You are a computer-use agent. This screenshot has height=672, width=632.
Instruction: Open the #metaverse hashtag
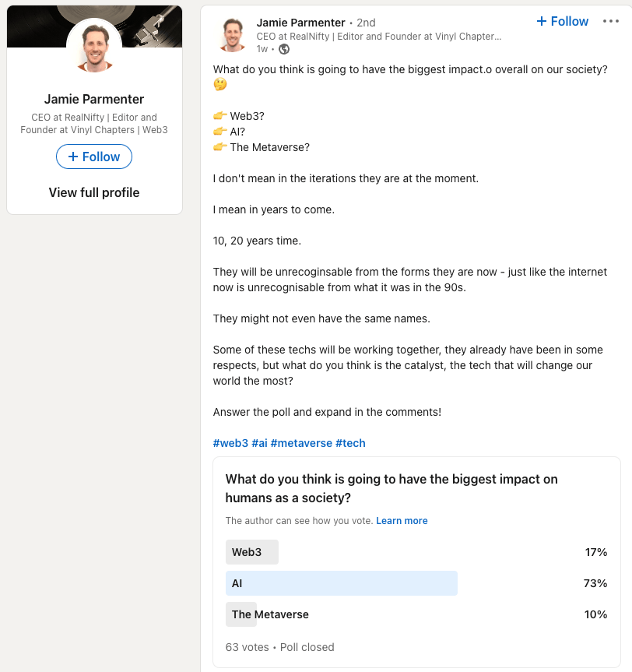click(x=301, y=443)
